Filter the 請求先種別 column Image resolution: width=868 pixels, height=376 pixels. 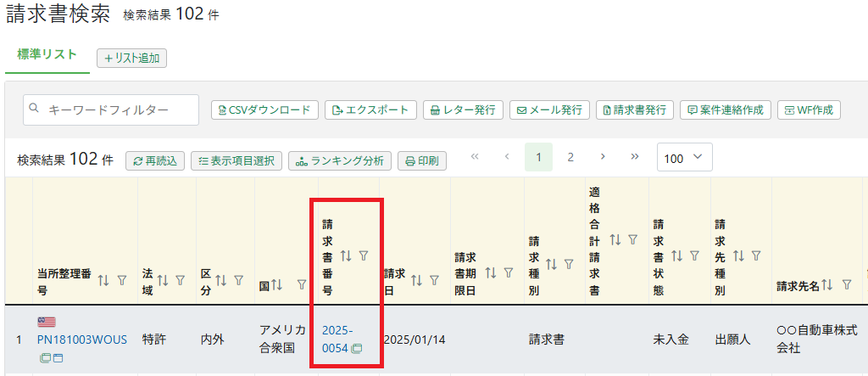click(x=756, y=255)
